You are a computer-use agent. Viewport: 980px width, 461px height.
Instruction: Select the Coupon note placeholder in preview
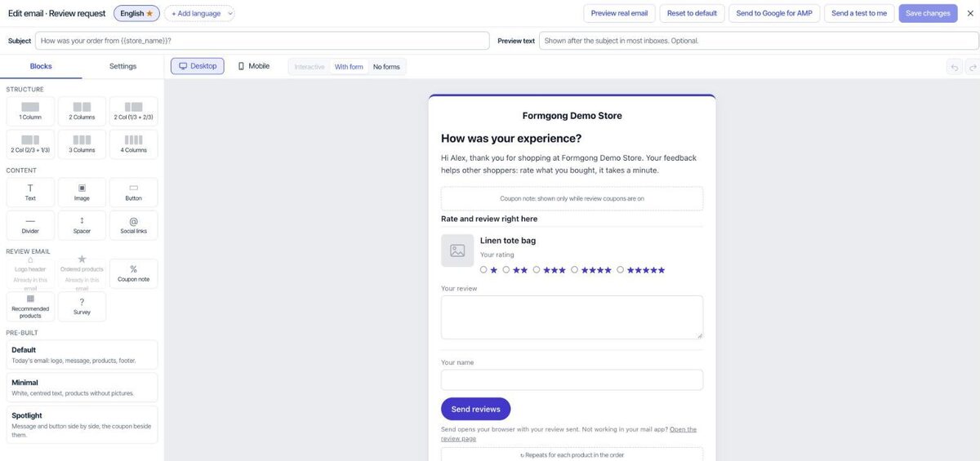(572, 198)
